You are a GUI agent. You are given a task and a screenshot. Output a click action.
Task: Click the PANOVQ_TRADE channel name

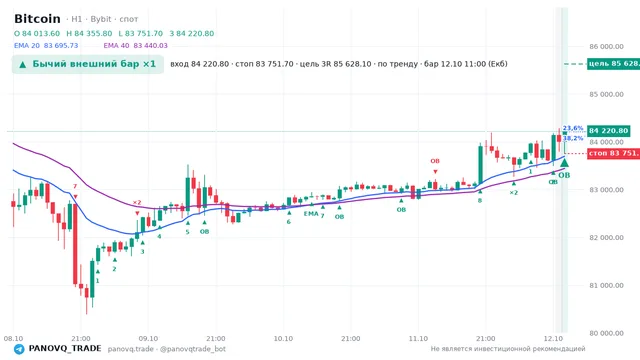[x=65, y=349]
